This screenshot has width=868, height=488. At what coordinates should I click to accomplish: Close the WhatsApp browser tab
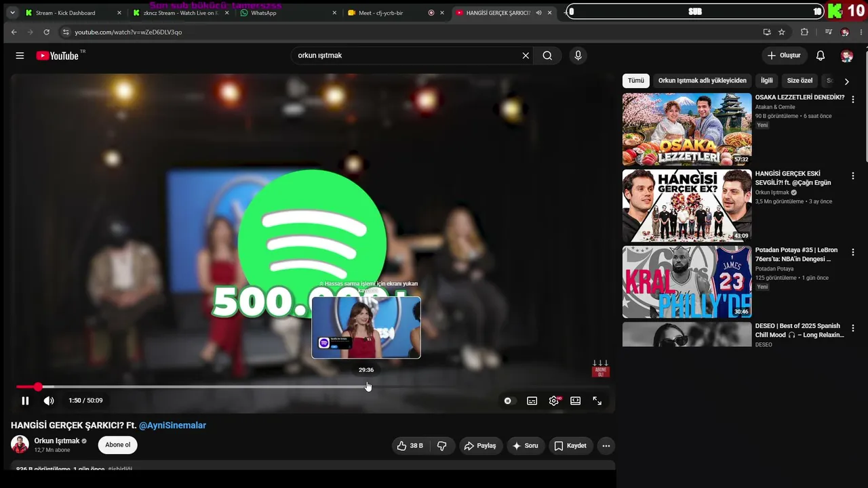tap(334, 13)
